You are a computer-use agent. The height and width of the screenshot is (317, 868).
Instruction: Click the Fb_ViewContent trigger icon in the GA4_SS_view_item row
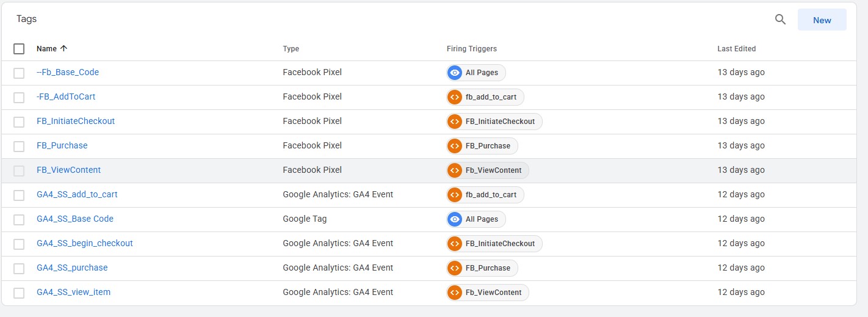[x=454, y=293]
